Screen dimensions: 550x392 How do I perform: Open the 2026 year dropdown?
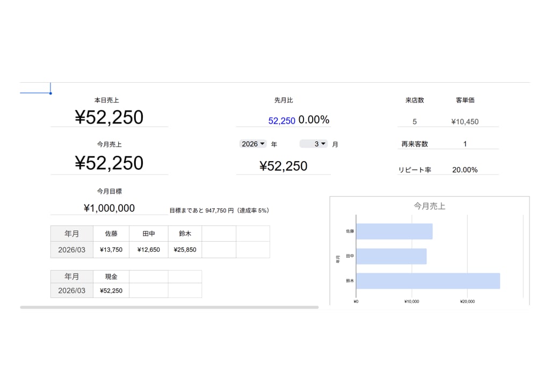pos(253,144)
